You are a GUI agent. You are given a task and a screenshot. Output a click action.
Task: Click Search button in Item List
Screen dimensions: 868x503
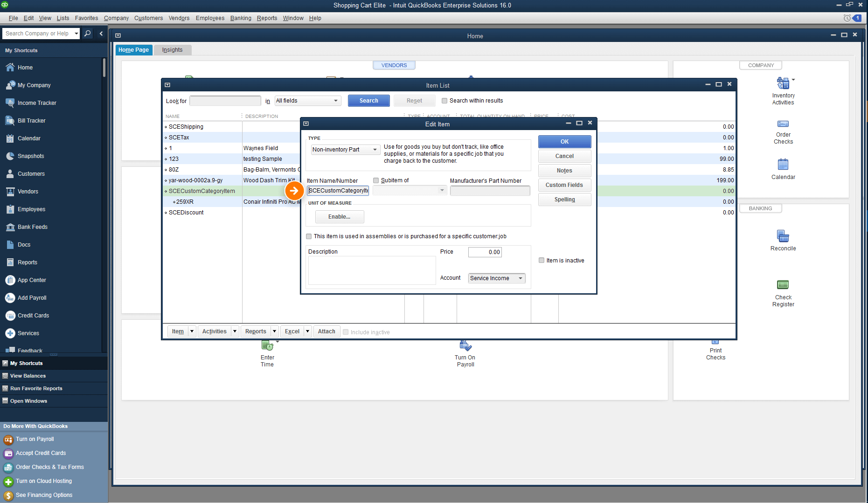pyautogui.click(x=368, y=101)
